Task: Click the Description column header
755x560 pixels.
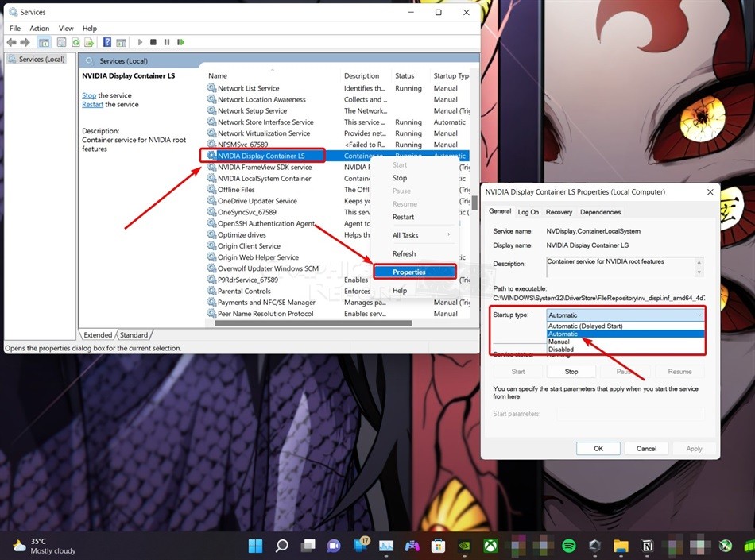Action: [x=362, y=76]
